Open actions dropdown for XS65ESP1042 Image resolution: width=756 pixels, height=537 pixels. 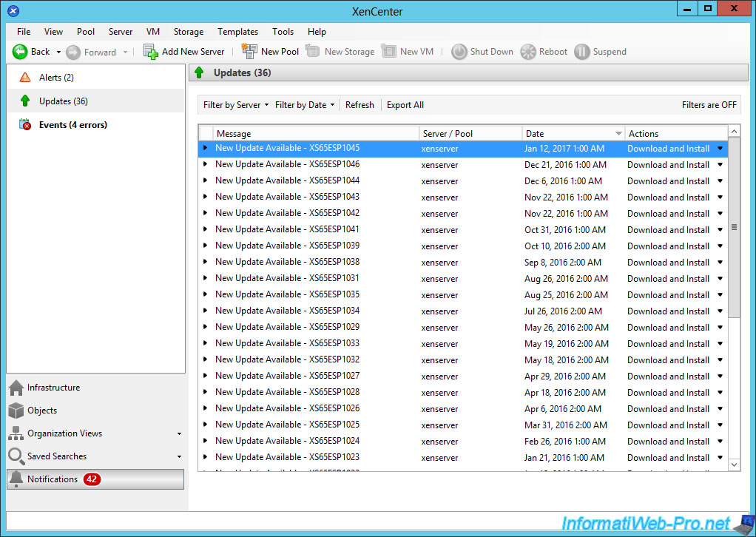[720, 214]
